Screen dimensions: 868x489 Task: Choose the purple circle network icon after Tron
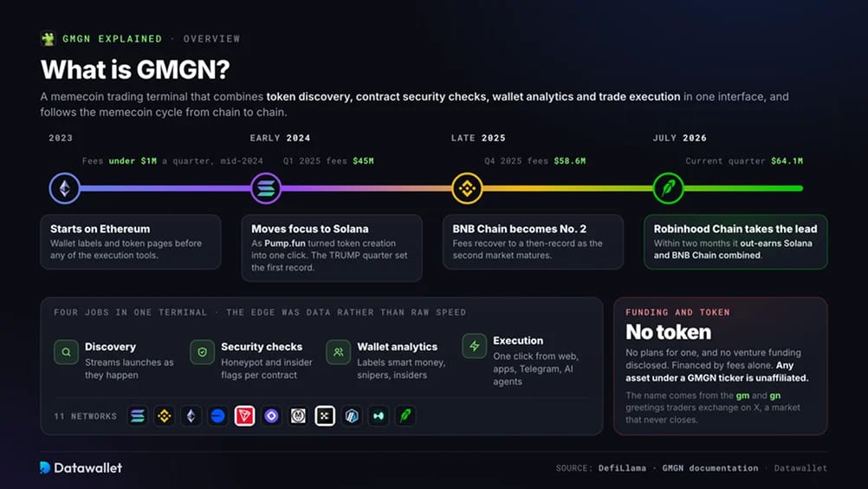[x=271, y=416]
